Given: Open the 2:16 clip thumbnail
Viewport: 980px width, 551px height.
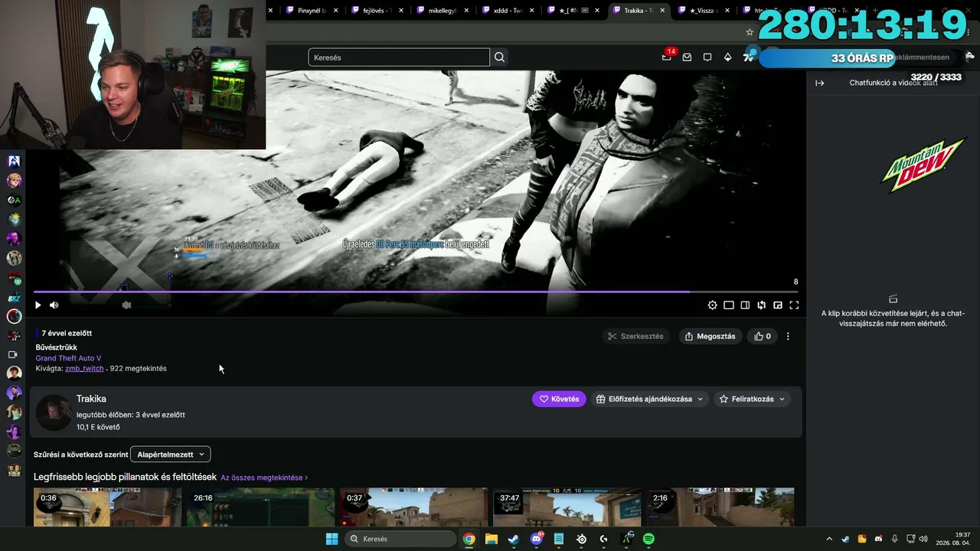Looking at the screenshot, I should (x=720, y=507).
